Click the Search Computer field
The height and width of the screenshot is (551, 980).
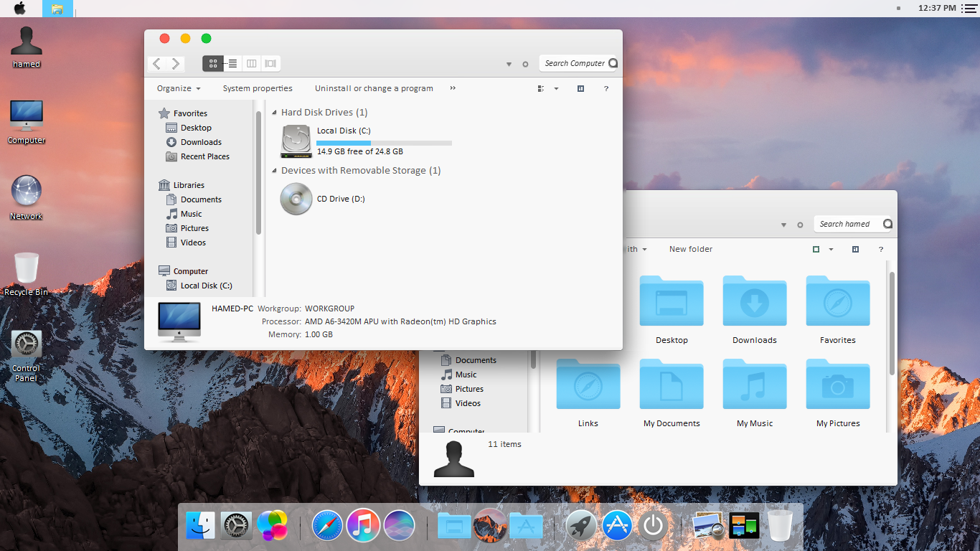pos(579,63)
